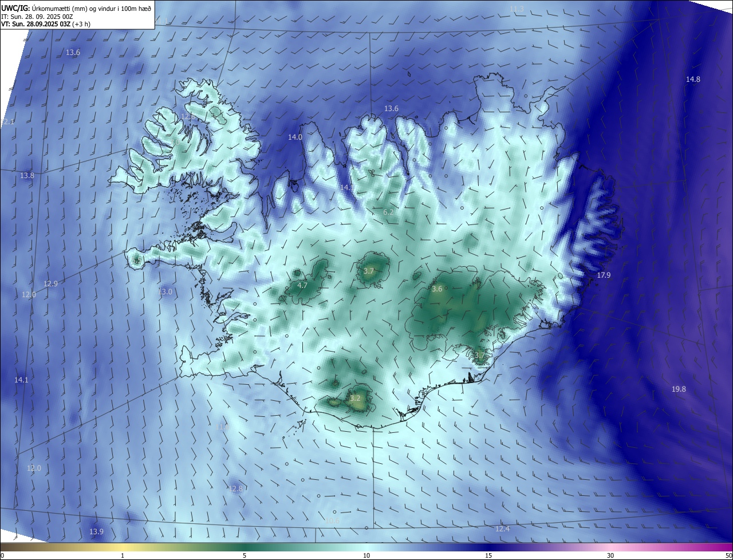Image resolution: width=733 pixels, height=560 pixels.
Task: Click the color scale tick label 50
Action: pos(728,555)
